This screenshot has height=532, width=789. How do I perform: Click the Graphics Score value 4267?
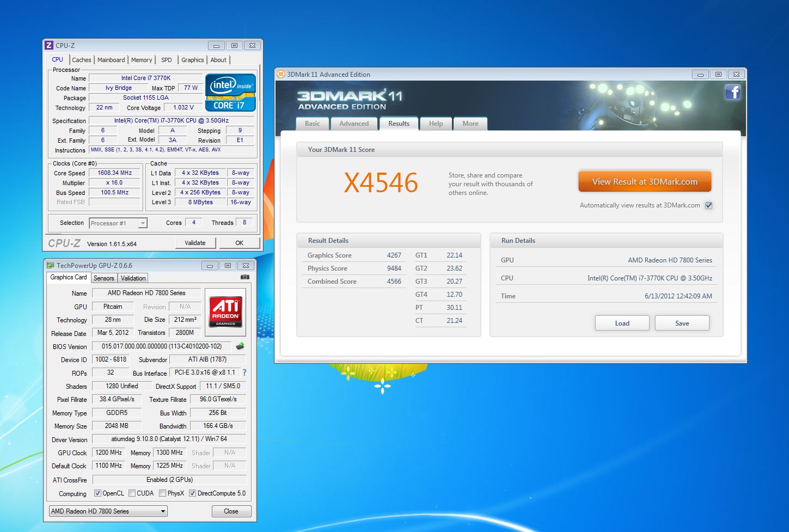click(394, 255)
